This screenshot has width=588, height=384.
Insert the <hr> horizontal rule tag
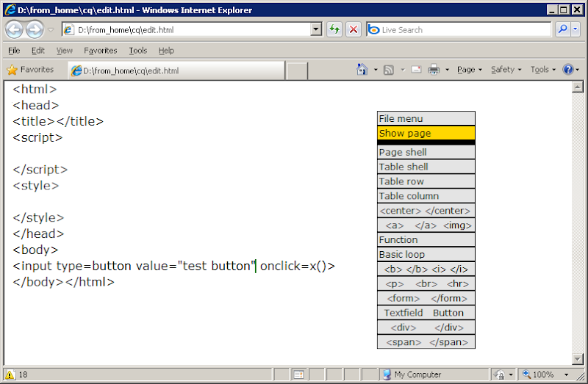click(458, 283)
